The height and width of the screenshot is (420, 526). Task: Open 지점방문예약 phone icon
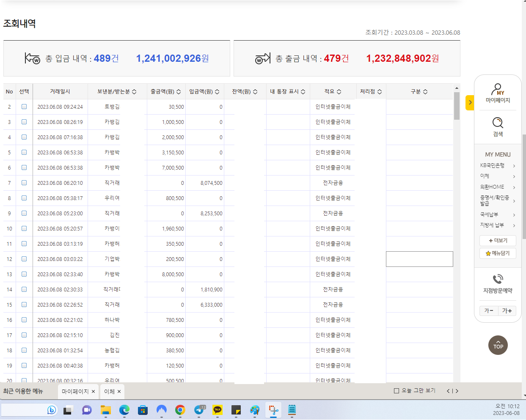[x=498, y=280]
